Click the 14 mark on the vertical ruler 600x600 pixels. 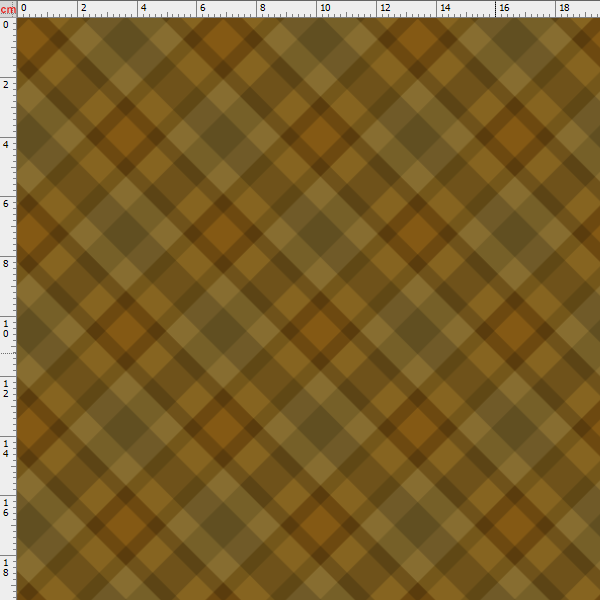click(x=5, y=448)
